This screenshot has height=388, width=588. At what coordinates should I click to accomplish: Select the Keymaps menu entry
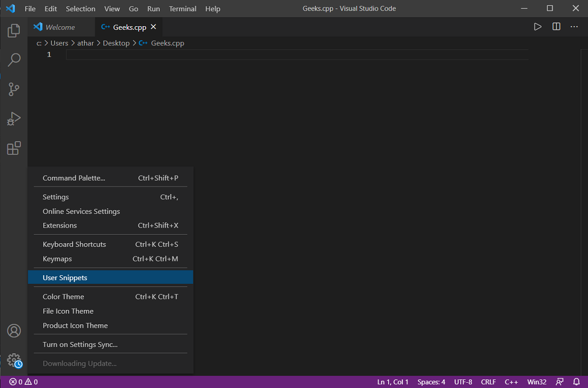tap(111, 259)
